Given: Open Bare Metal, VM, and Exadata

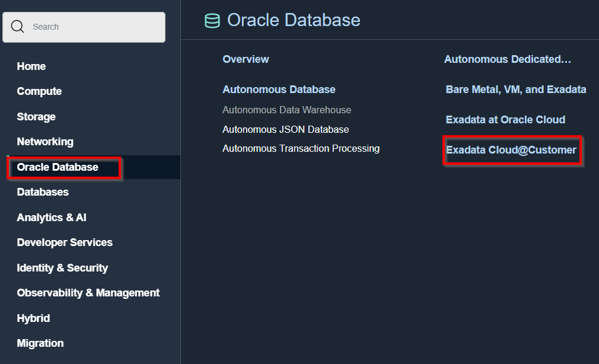Looking at the screenshot, I should click(515, 90).
